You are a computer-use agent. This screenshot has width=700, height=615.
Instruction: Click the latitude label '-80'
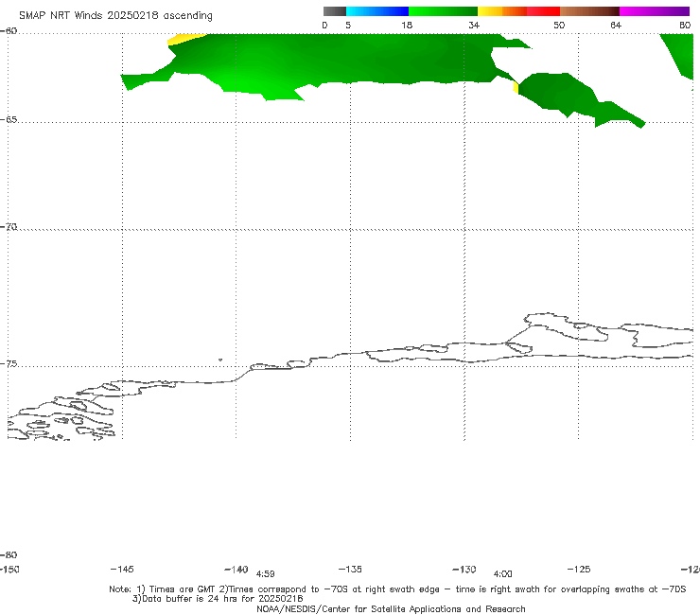(9, 555)
